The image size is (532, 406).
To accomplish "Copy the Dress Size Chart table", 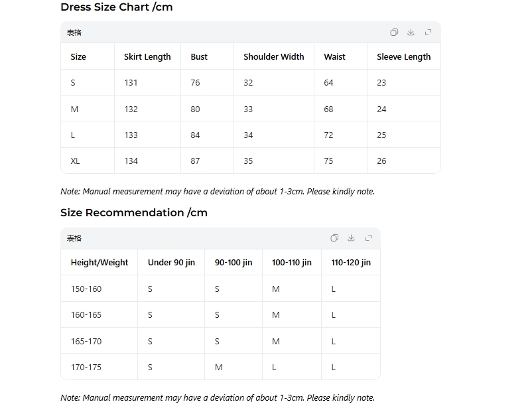I will tap(394, 33).
